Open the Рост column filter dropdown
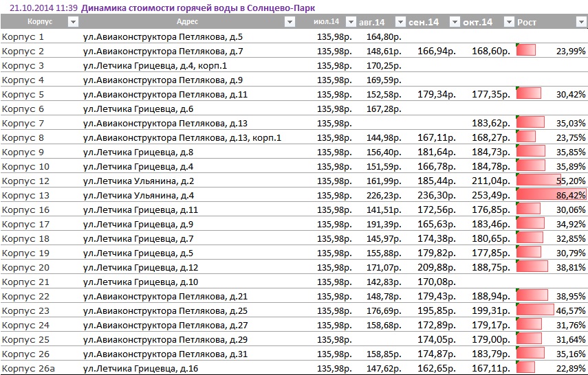Screen dimensions: 588x375 coord(580,22)
